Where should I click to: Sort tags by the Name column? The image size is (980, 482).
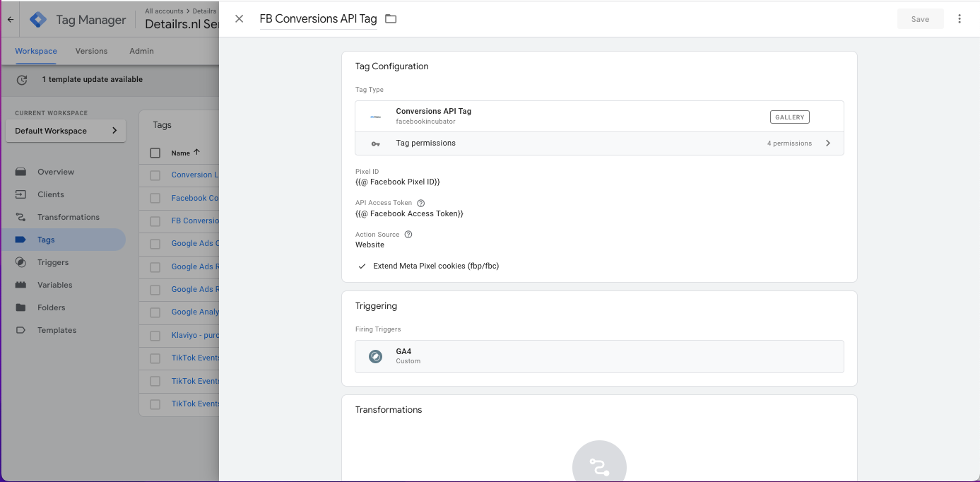point(185,153)
